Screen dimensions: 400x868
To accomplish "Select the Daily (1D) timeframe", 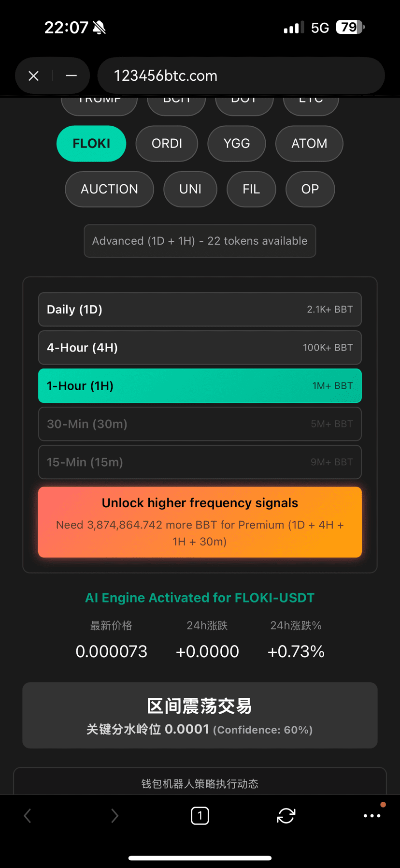I will click(200, 309).
